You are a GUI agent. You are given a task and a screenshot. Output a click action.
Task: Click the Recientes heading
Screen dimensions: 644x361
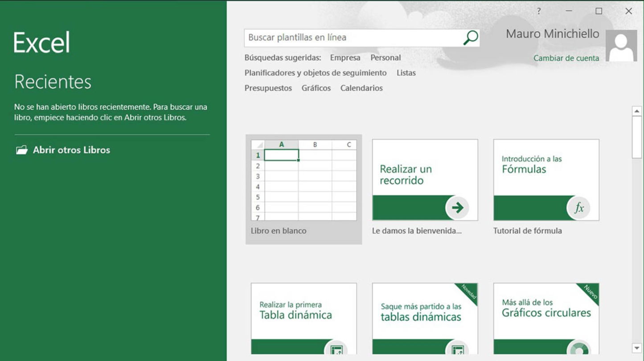[x=53, y=82]
